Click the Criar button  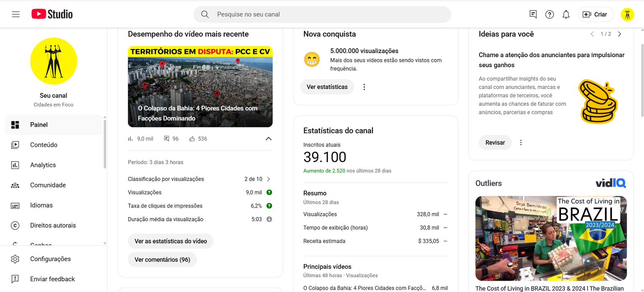pos(595,14)
